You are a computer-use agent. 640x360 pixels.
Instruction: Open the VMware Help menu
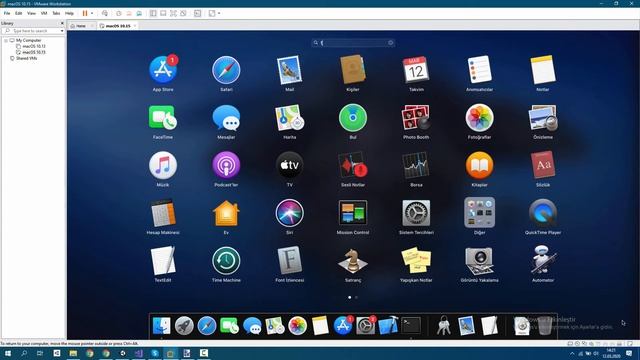coord(69,13)
